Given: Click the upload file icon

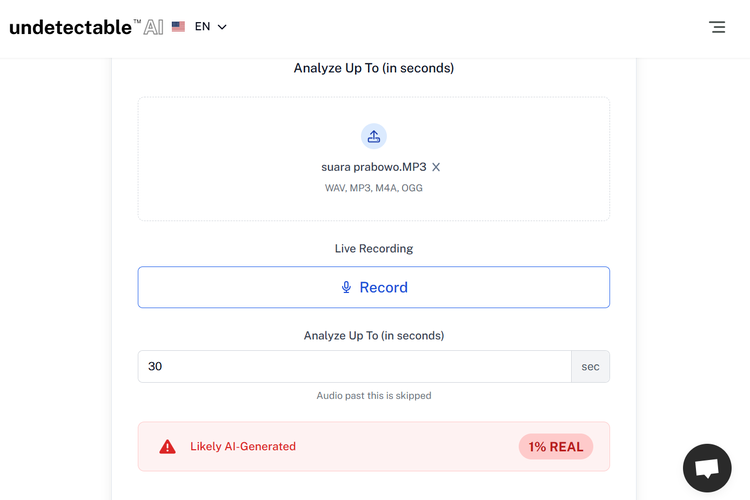Looking at the screenshot, I should click(x=373, y=136).
